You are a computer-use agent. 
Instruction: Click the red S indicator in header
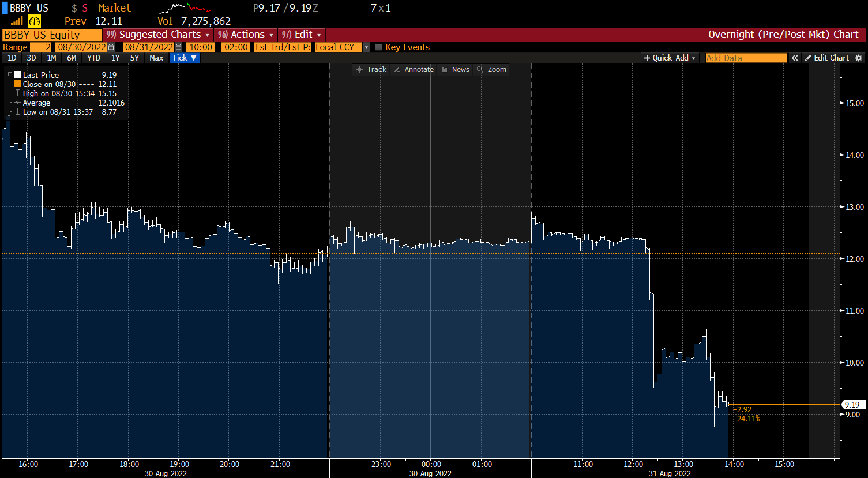85,8
